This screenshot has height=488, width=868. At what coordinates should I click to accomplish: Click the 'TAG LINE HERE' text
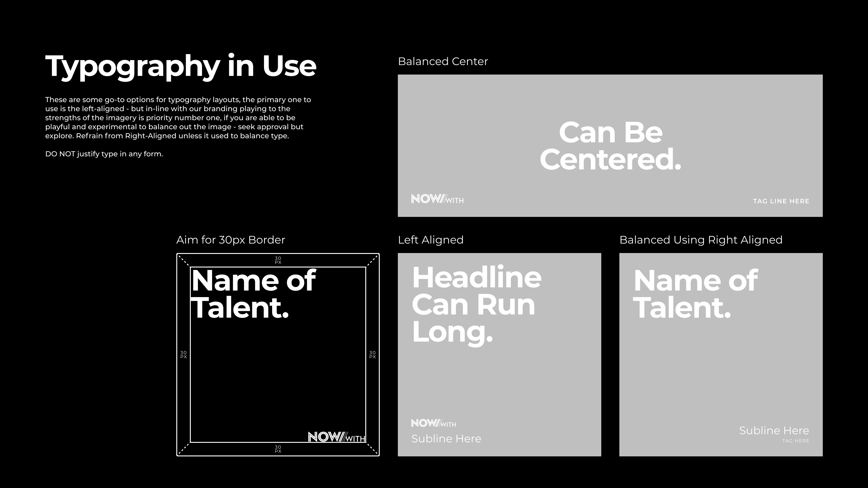click(781, 201)
